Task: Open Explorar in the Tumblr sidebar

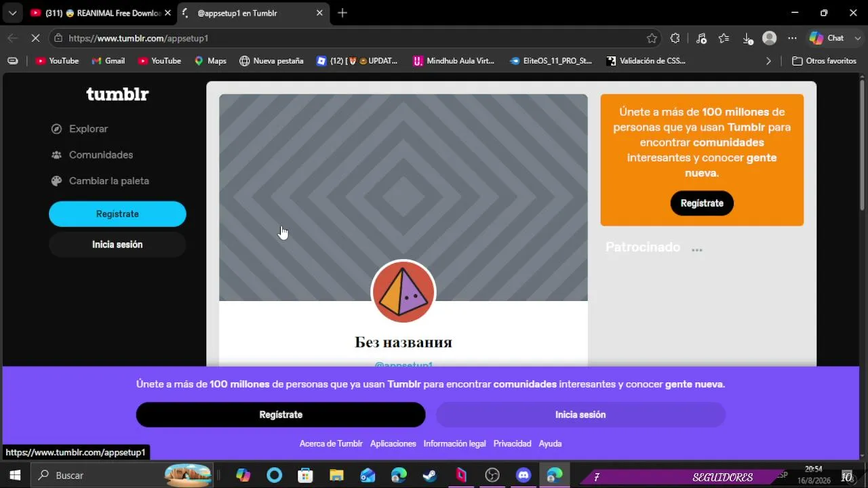Action: (x=80, y=129)
